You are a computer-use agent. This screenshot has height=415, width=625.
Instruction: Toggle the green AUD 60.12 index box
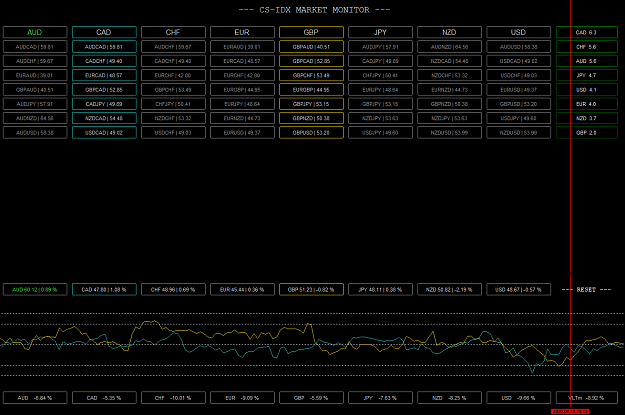point(35,289)
